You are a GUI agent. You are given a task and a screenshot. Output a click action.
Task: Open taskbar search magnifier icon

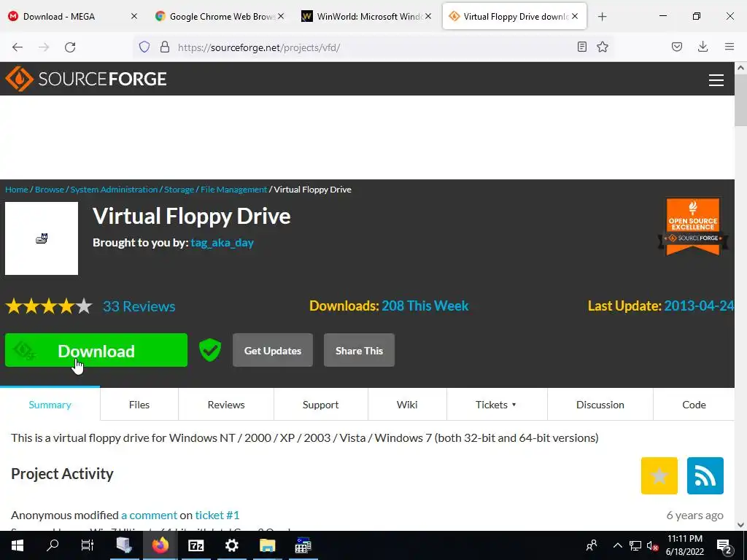pos(53,545)
